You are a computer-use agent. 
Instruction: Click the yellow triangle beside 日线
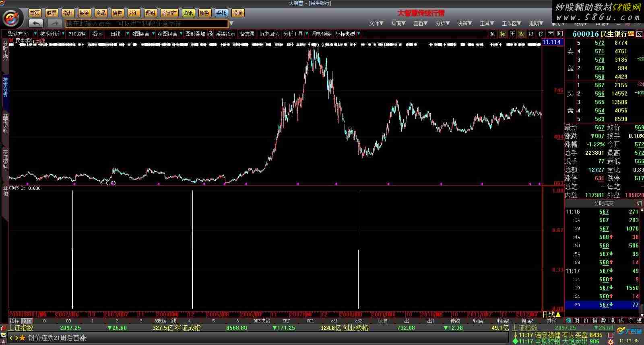tap(558, 314)
